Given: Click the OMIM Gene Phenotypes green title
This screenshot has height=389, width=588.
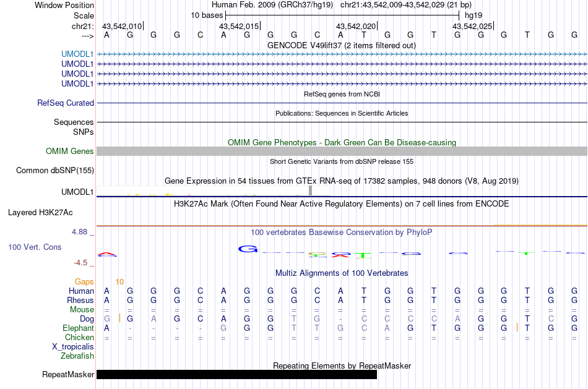Looking at the screenshot, I should click(342, 142).
